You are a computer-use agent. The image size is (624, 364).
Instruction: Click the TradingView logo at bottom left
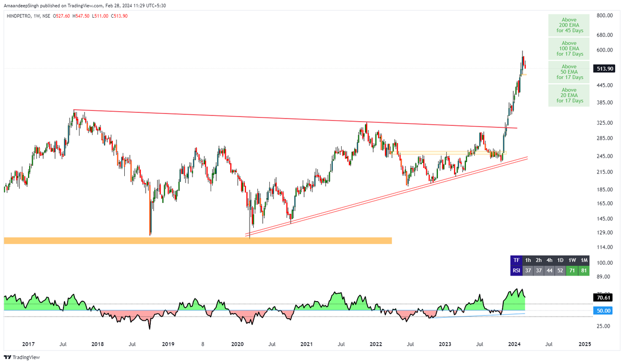[22, 358]
